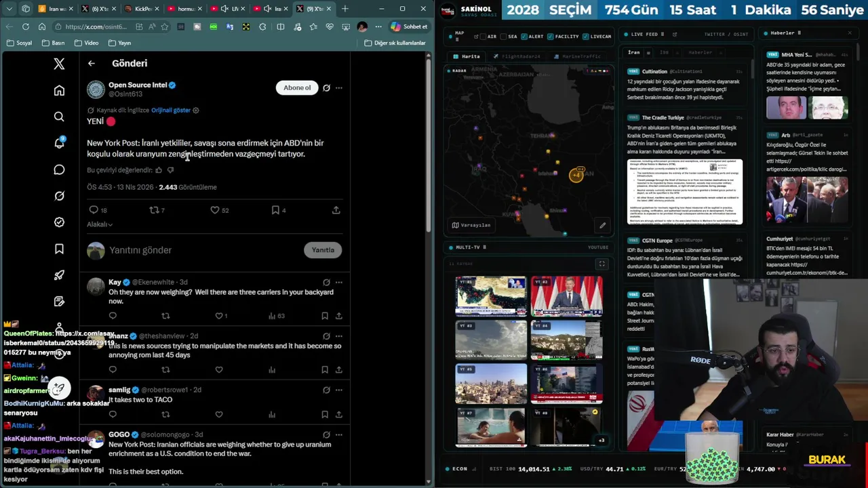This screenshot has height=488, width=868.
Task: Uncheck the FACILITY map layer
Action: [x=551, y=36]
